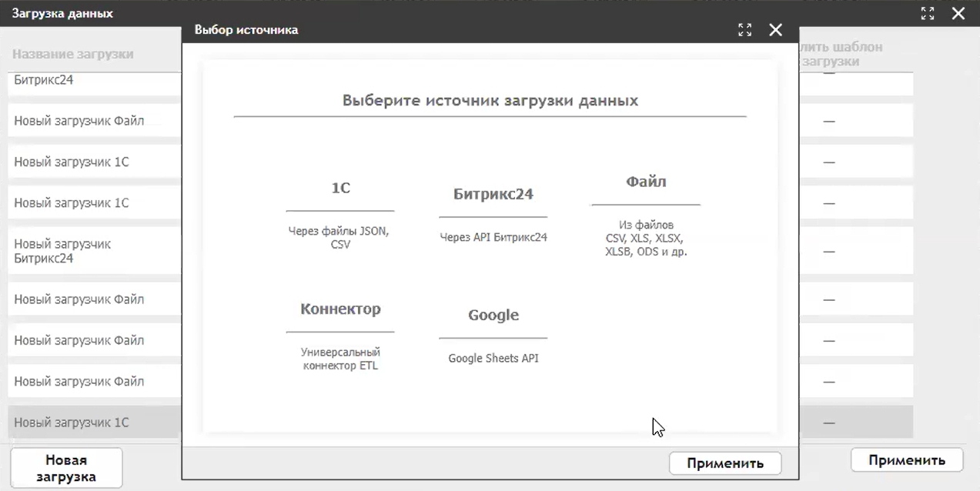The height and width of the screenshot is (491, 980).
Task: Click the Через файлы JSON, CSV description
Action: pos(339,238)
